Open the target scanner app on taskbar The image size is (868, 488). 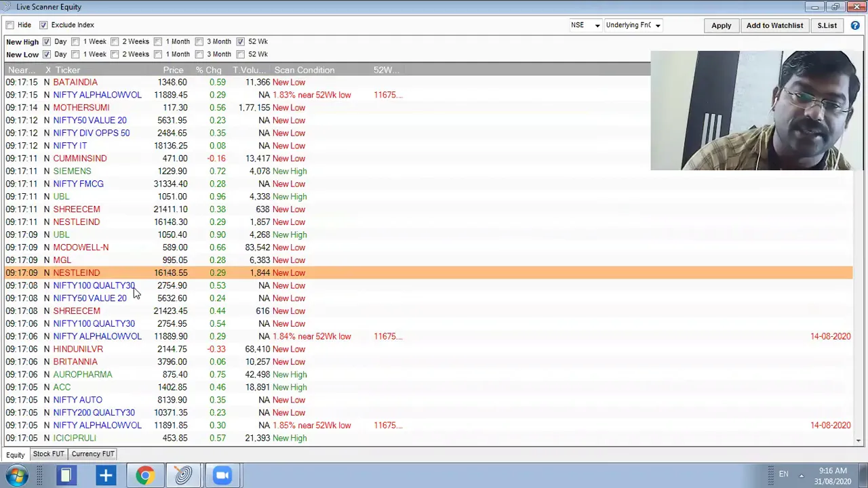click(x=183, y=475)
